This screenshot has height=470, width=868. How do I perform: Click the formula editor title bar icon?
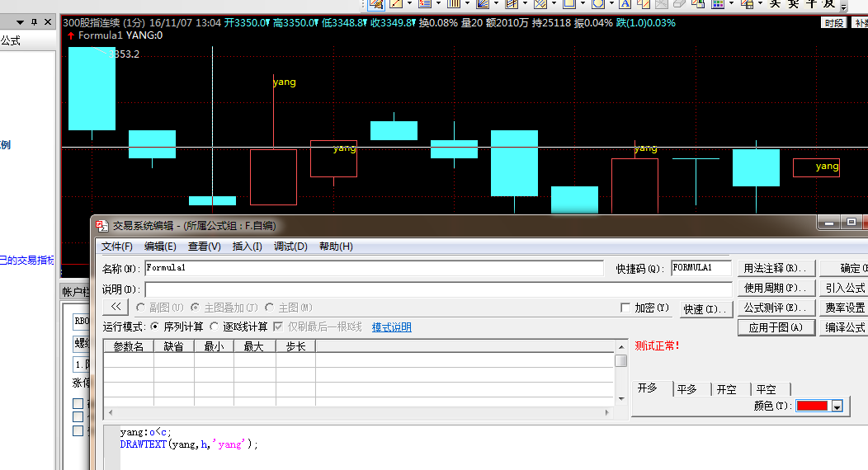(x=101, y=225)
